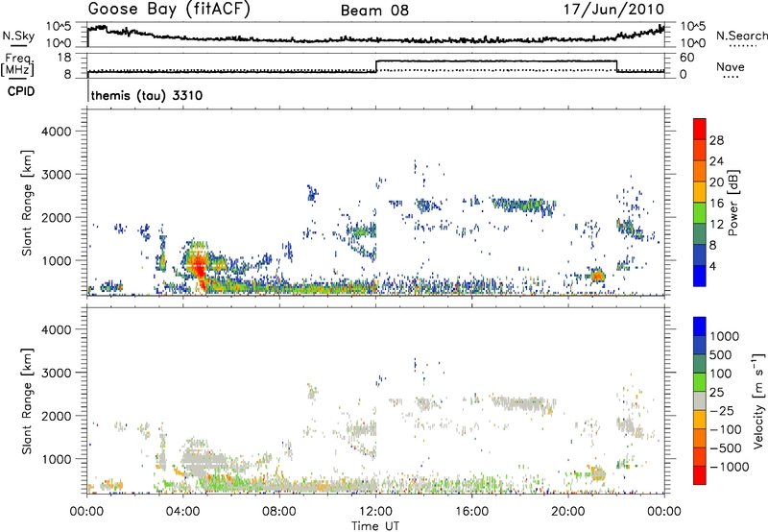Click the -25 label on Velocity colorbar
Screen dimensions: 768x532
(722, 410)
